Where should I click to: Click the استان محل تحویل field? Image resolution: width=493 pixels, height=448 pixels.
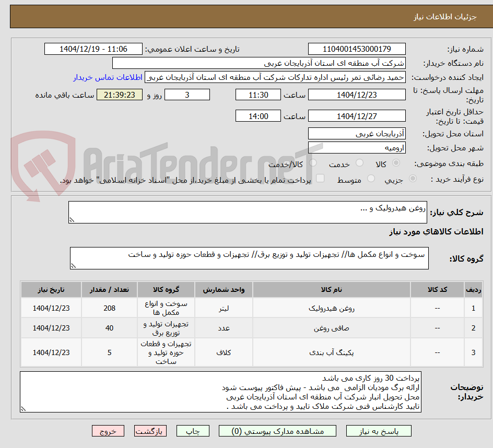tap(357, 134)
